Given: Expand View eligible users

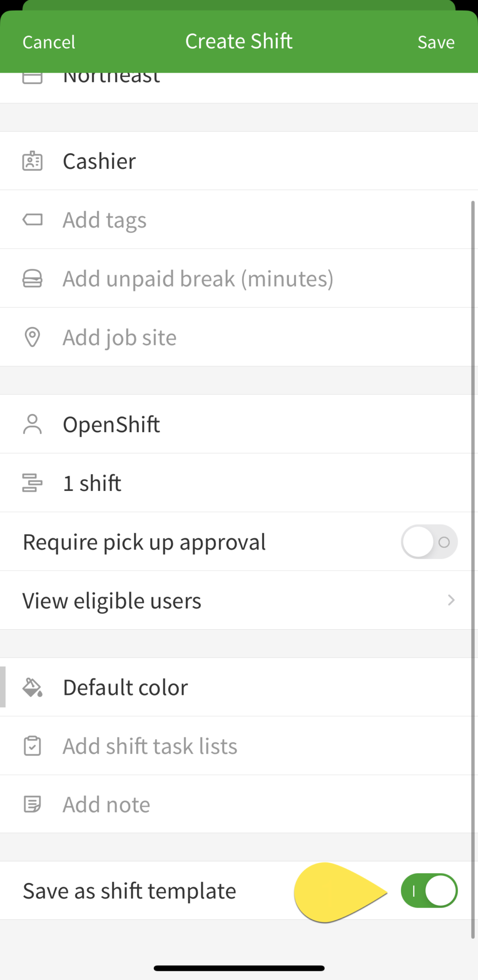Looking at the screenshot, I should coord(239,600).
